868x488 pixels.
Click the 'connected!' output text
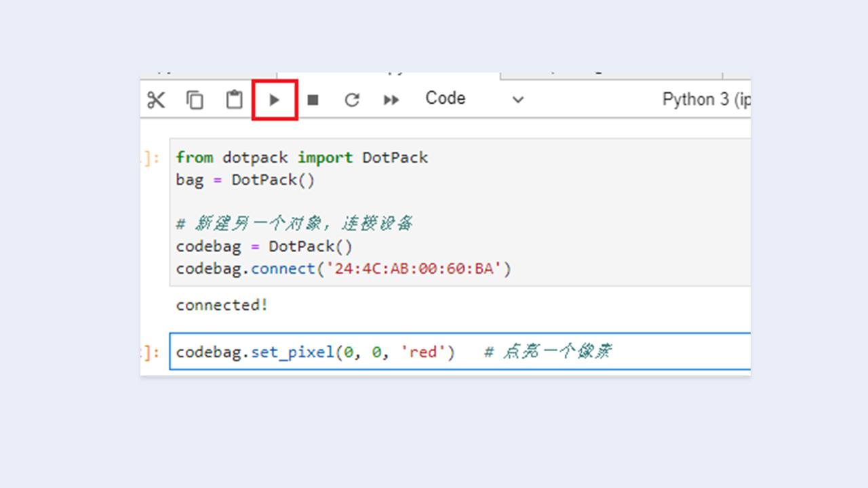pyautogui.click(x=222, y=306)
